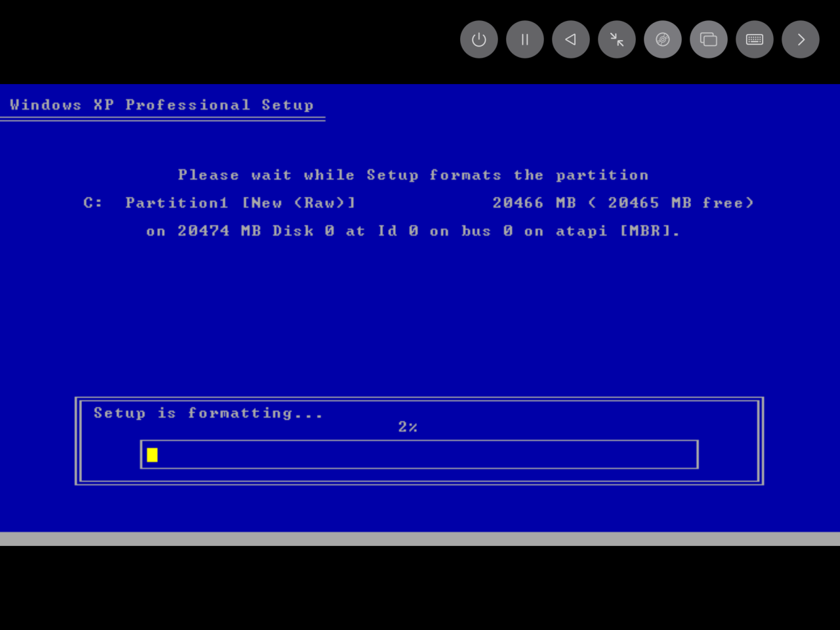840x630 pixels.
Task: Click the formatting progress bar
Action: click(419, 454)
